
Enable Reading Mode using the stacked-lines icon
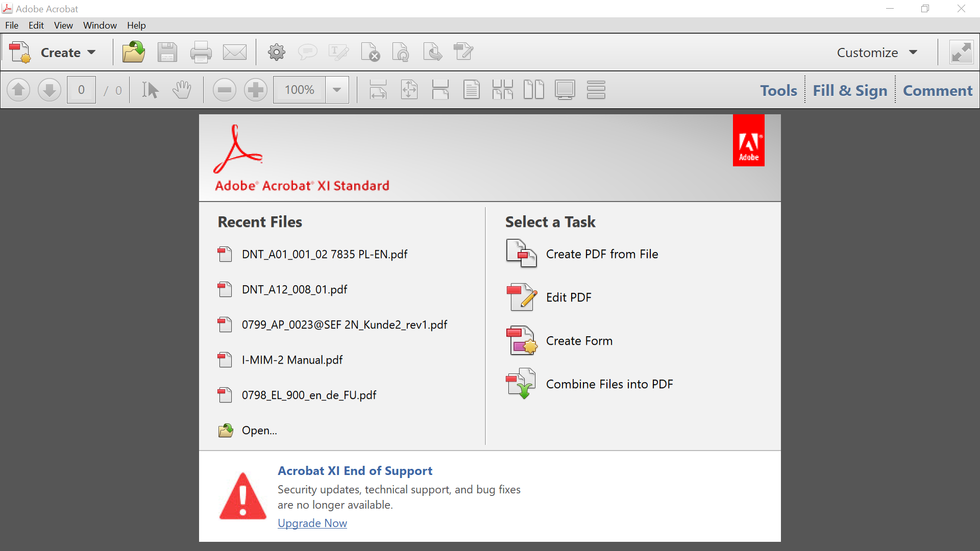pos(596,89)
